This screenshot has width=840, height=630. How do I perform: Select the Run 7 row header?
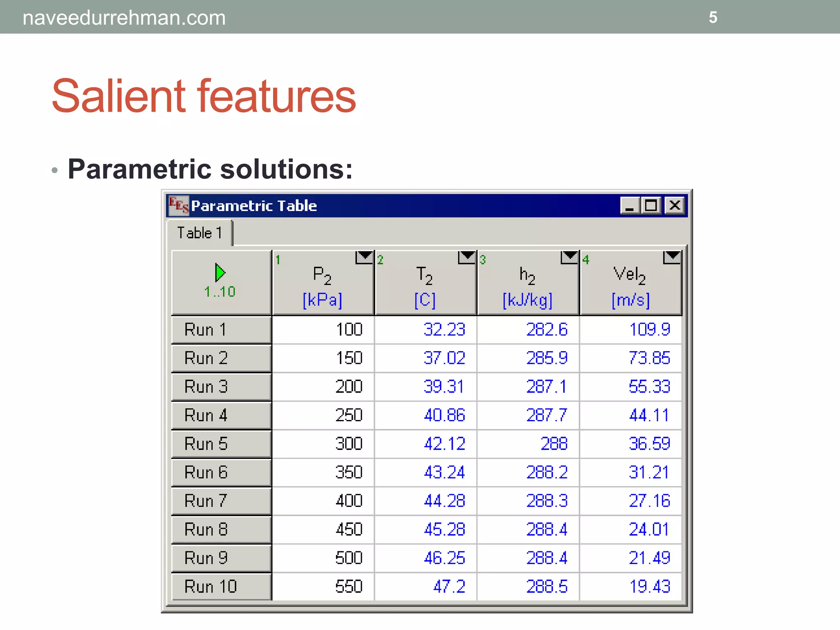221,501
